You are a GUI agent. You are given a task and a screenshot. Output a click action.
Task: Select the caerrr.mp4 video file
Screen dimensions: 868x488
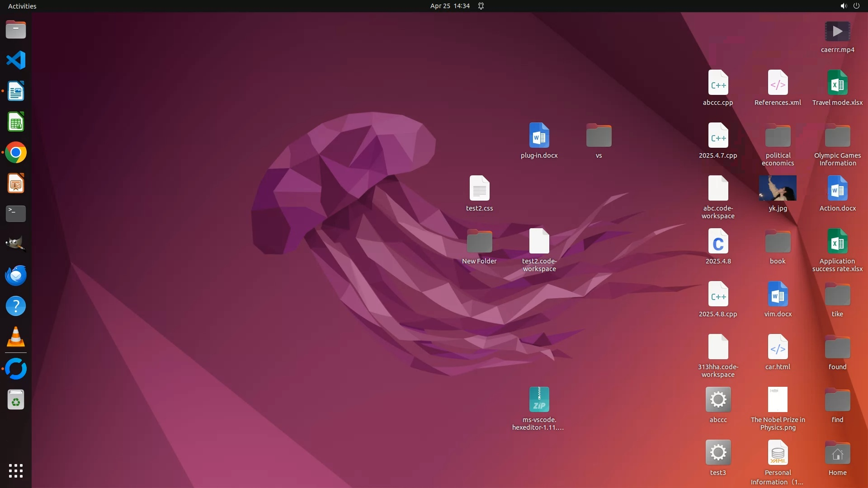pyautogui.click(x=837, y=32)
